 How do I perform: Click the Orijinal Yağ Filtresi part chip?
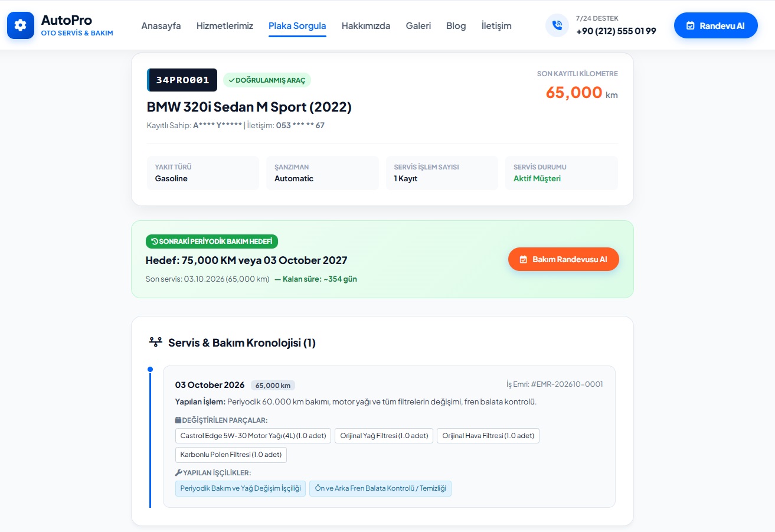click(x=384, y=436)
